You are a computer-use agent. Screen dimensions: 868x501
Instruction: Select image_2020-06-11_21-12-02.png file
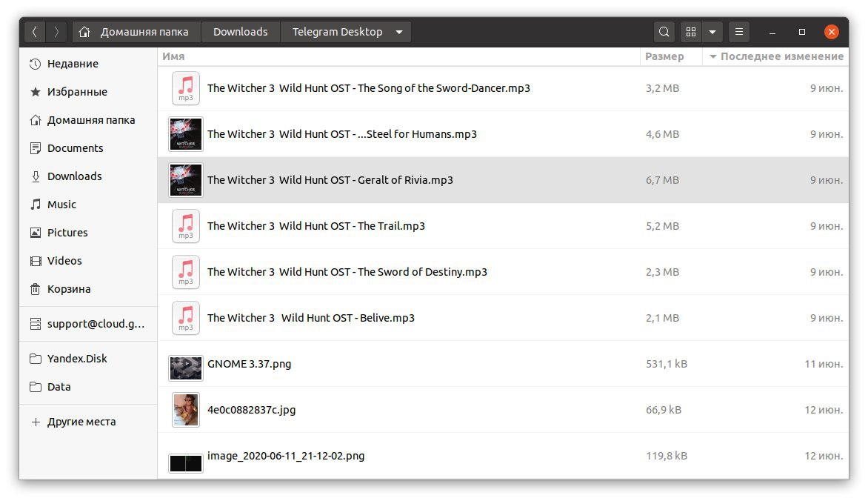tap(503, 456)
